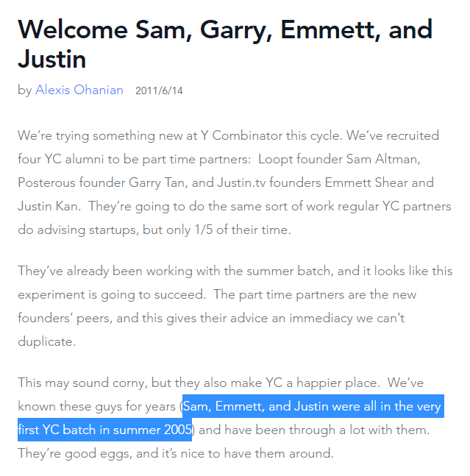The image size is (470, 476).
Task: Click the word 'Loopt' in the first paragraph
Action: [276, 160]
